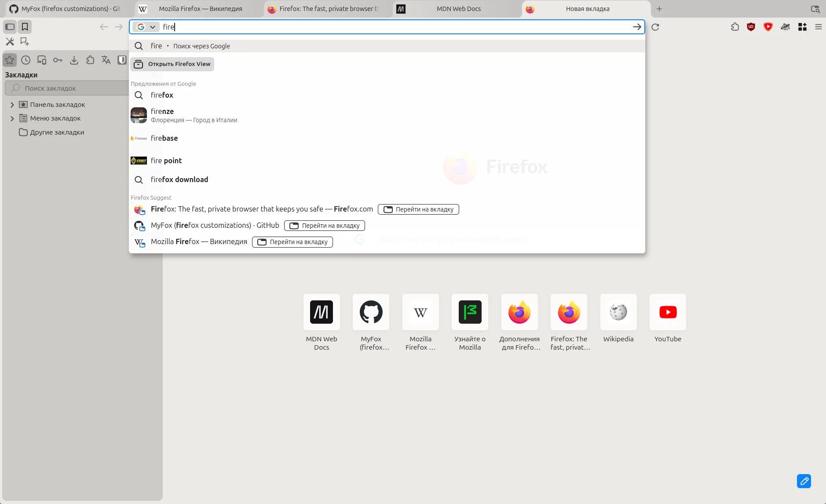Toggle the sidebar panel button
This screenshot has width=826, height=504.
(x=10, y=27)
